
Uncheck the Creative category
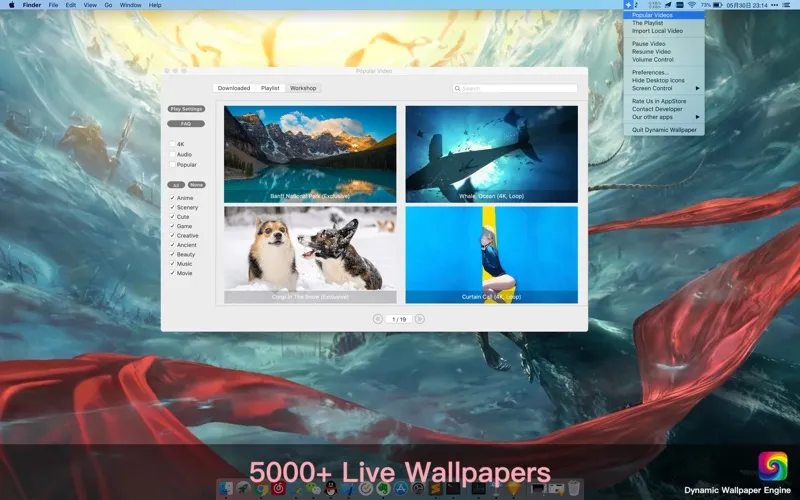172,235
